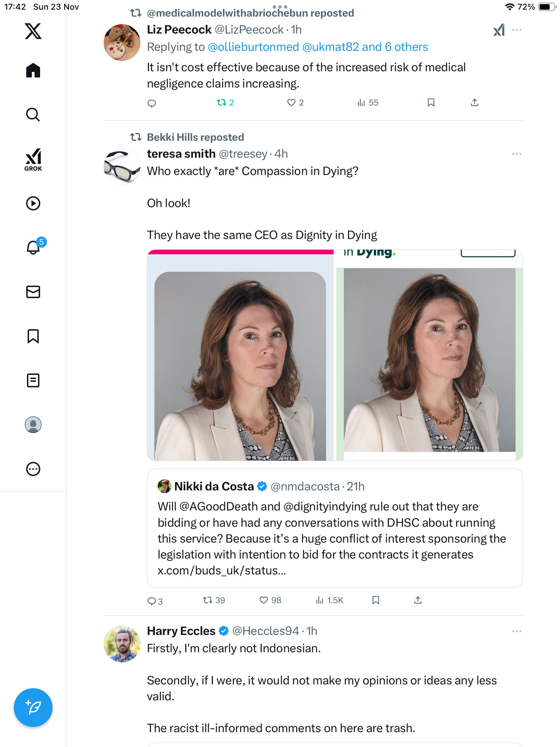This screenshot has width=560, height=747.
Task: Open profile avatar in sidebar
Action: tap(33, 425)
